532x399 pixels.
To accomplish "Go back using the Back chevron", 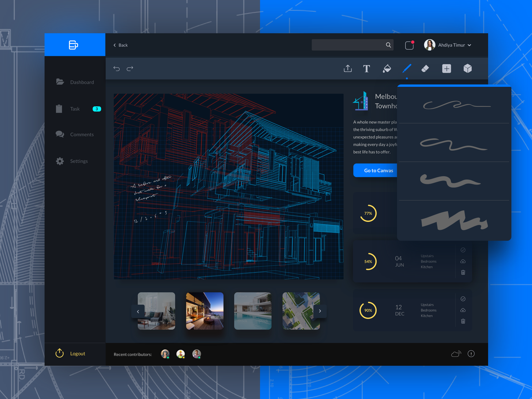I will (x=115, y=45).
